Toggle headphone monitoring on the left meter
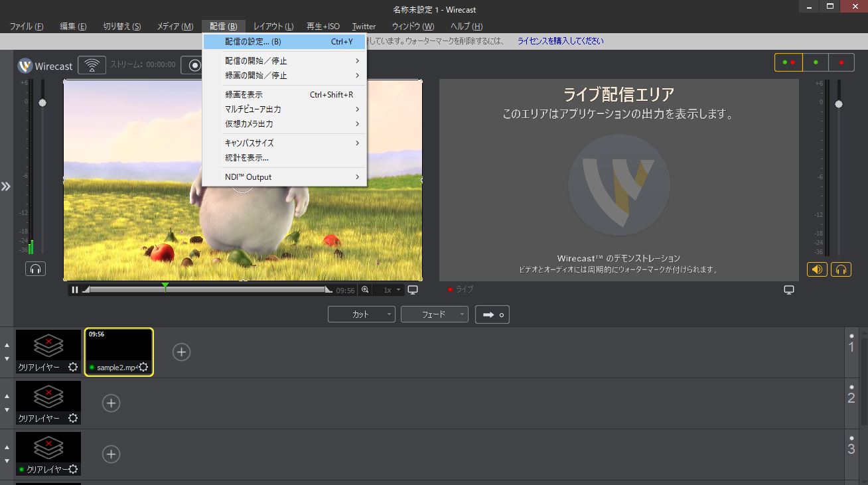Image resolution: width=868 pixels, height=485 pixels. click(x=35, y=269)
